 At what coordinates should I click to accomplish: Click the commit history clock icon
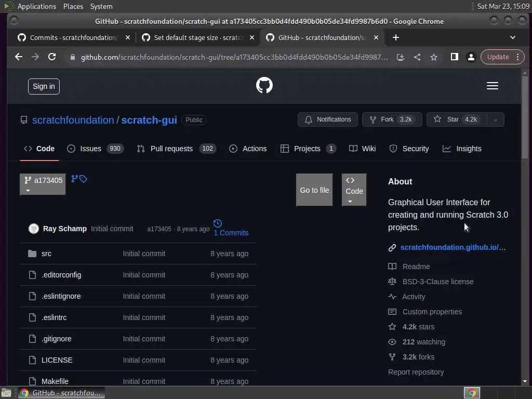(x=218, y=223)
